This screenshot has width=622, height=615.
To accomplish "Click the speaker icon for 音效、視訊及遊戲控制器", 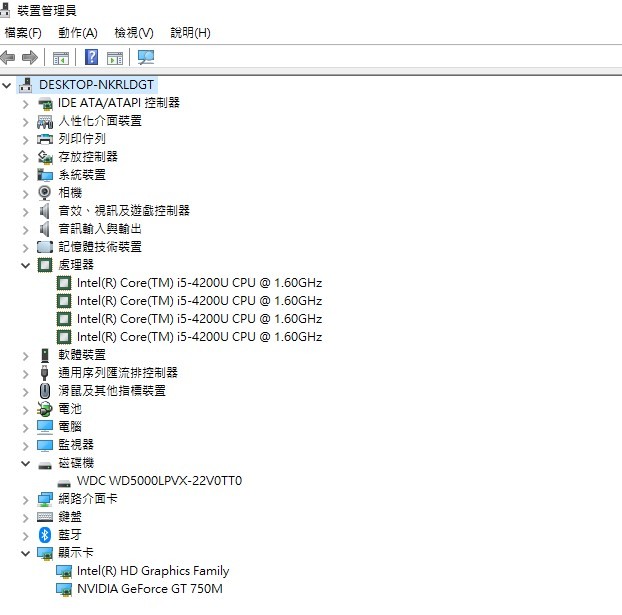I will 44,211.
